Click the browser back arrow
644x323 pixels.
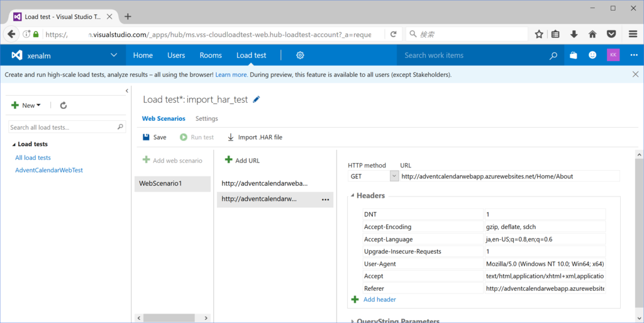coord(11,34)
